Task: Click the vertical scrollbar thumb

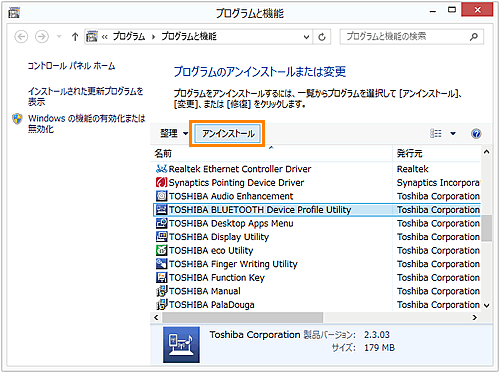Action: point(487,228)
